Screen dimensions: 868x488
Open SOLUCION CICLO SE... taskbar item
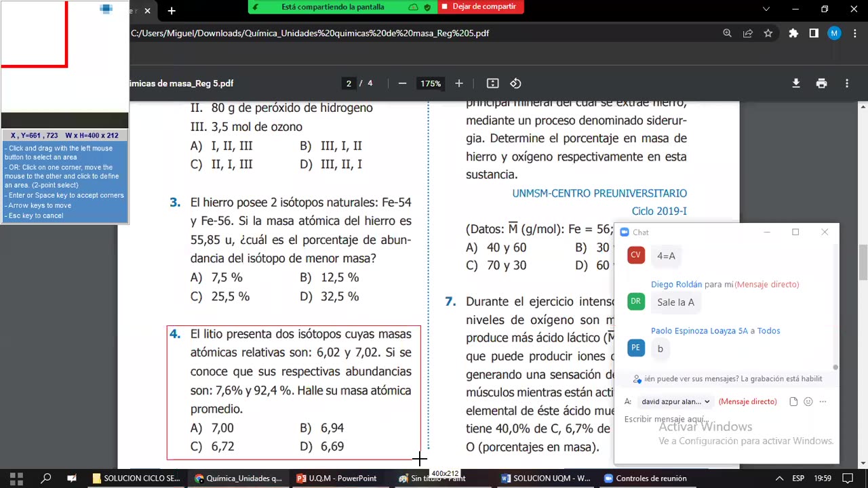tap(136, 478)
